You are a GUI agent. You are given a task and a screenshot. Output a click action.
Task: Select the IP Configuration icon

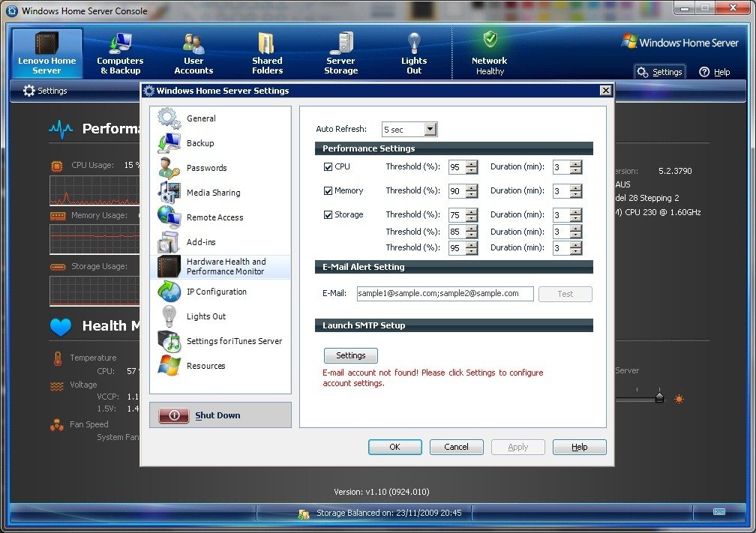[x=169, y=292]
